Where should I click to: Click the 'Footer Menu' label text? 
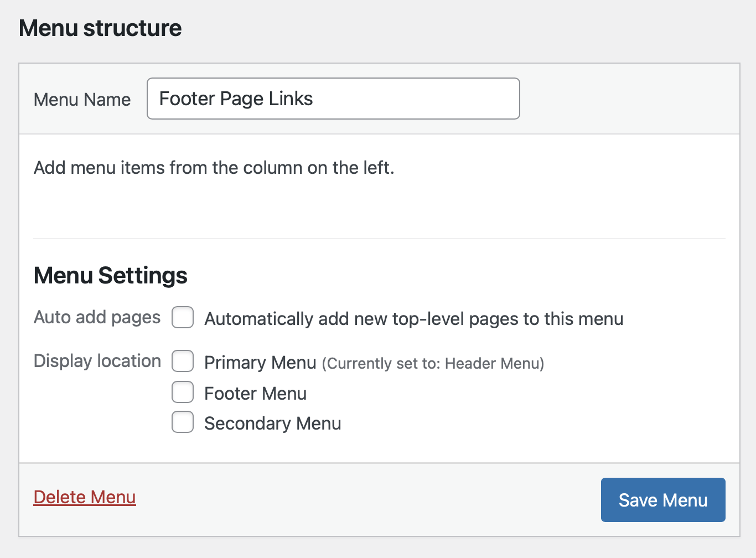(256, 394)
